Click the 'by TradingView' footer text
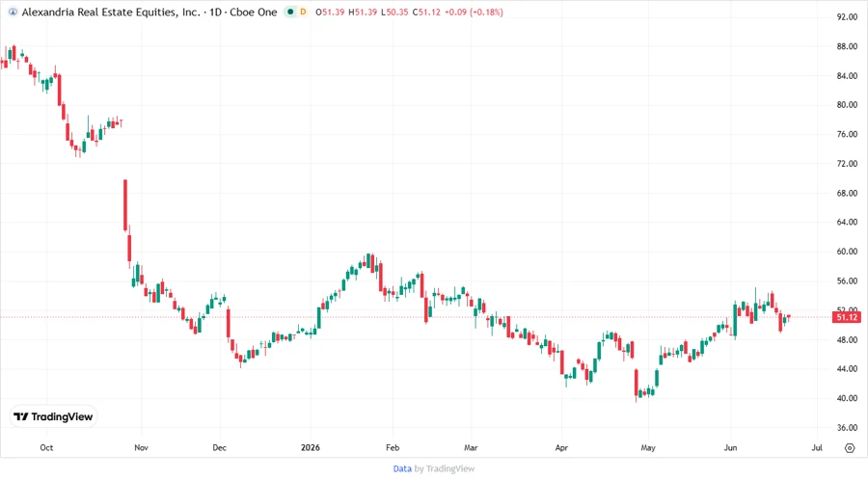This screenshot has height=480, width=868. [x=445, y=468]
